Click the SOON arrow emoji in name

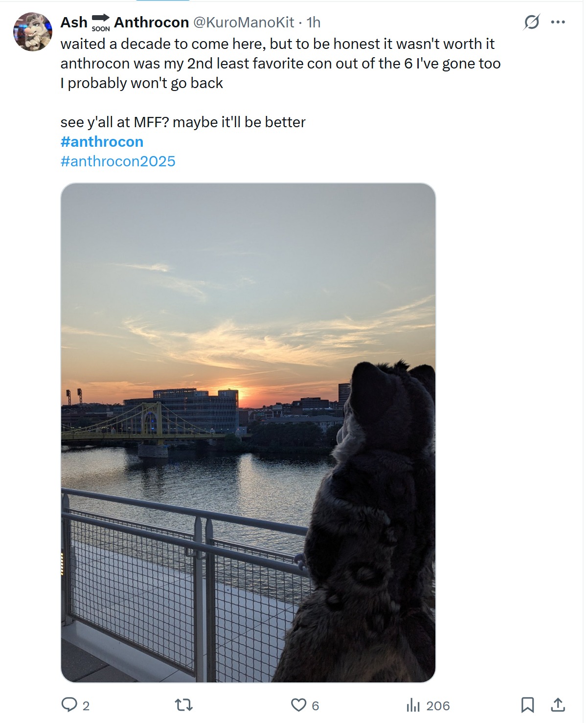tap(101, 23)
